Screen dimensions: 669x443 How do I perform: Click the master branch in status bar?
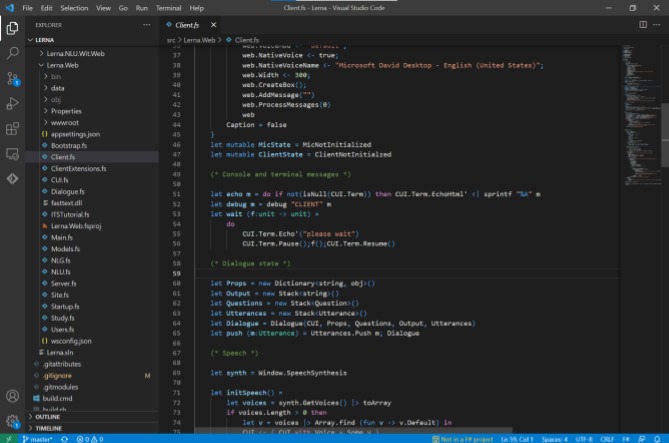(x=37, y=438)
